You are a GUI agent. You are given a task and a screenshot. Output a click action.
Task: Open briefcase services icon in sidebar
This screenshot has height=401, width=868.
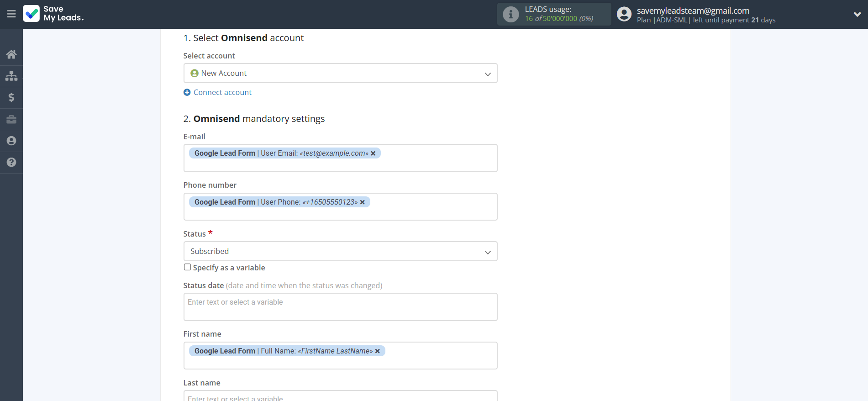tap(11, 119)
